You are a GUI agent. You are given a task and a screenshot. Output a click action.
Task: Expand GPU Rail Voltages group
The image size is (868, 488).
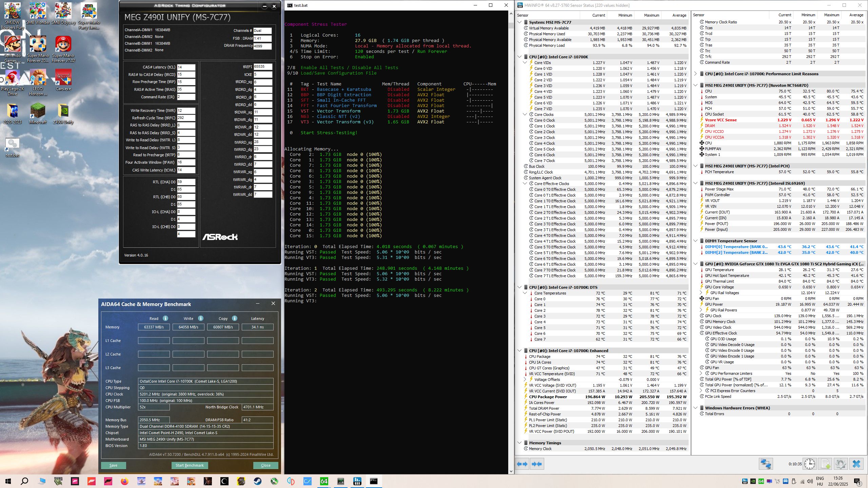point(701,293)
